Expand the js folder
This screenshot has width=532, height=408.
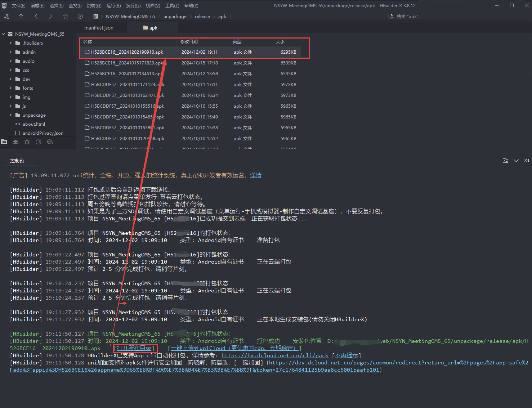pos(10,106)
